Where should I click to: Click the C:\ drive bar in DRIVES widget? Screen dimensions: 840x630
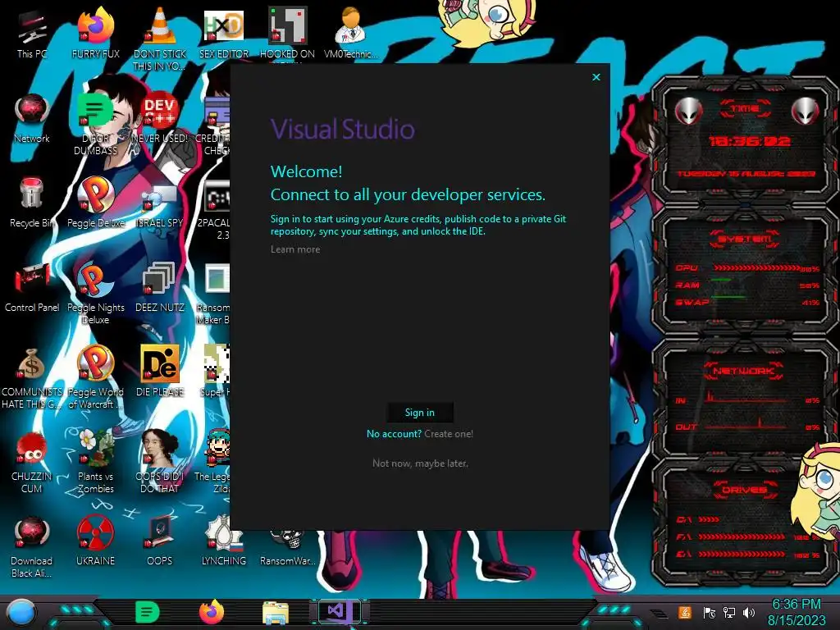point(710,519)
